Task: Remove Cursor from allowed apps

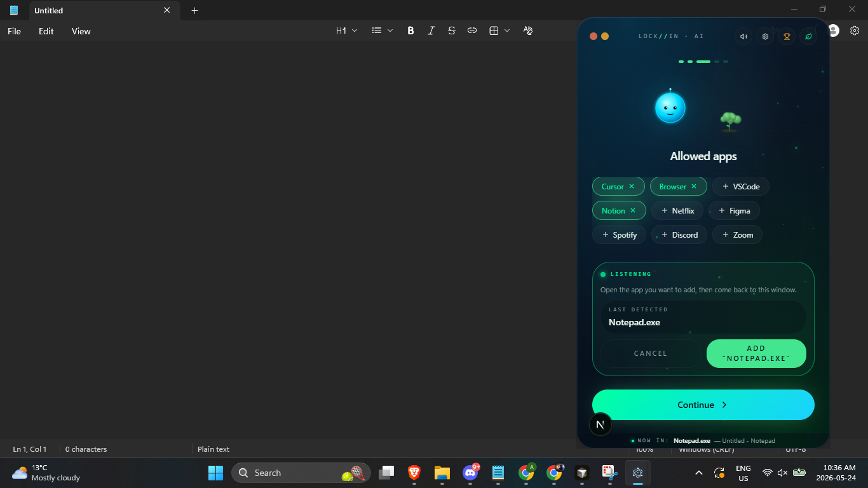Action: pos(632,186)
